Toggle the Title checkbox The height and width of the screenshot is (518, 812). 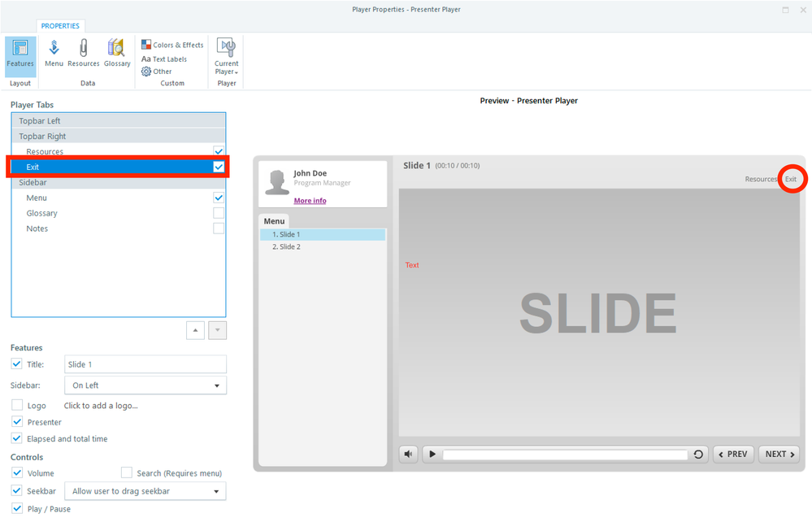click(x=16, y=364)
